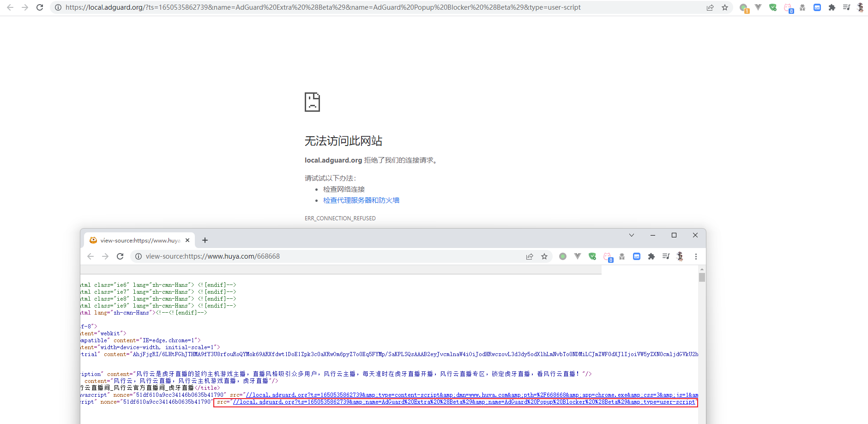Bookmark the page via the star icon
868x424 pixels.
pyautogui.click(x=724, y=7)
